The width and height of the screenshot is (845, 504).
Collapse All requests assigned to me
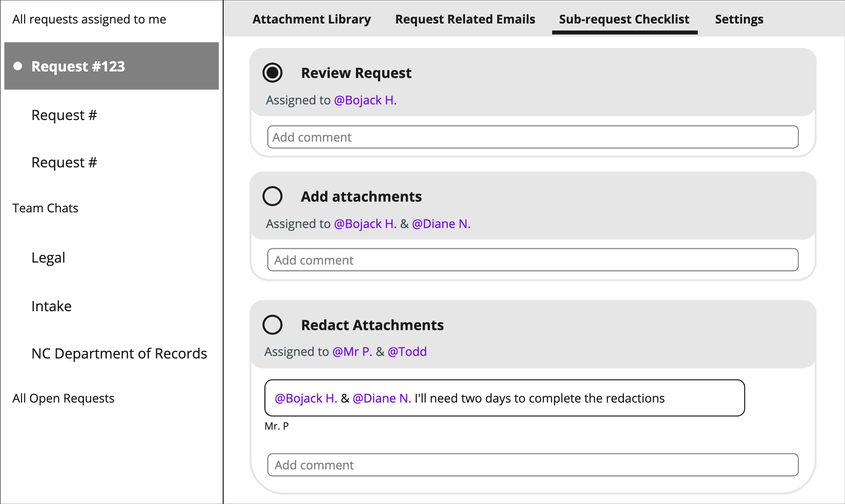(89, 19)
